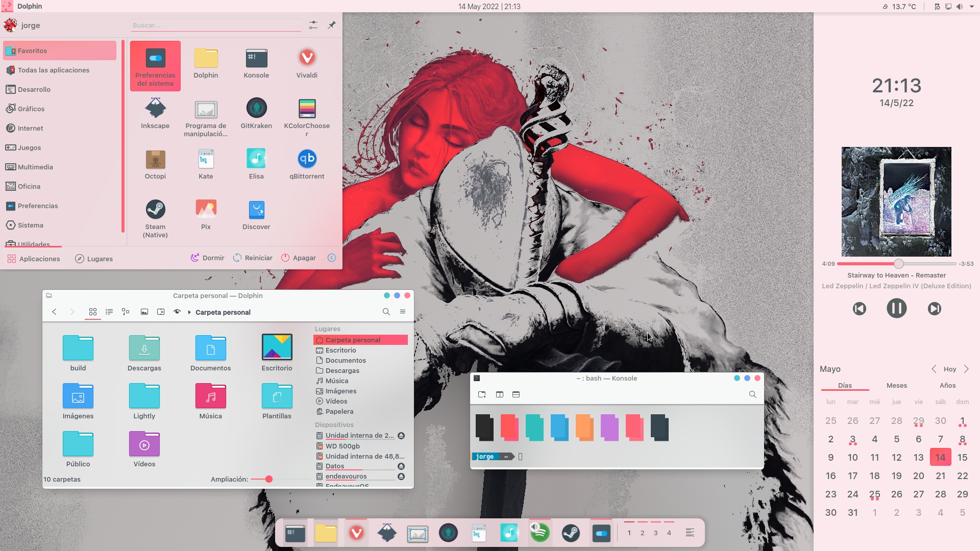The image size is (980, 551).
Task: Click the Led Zeppelin IV album cover
Action: pyautogui.click(x=896, y=202)
